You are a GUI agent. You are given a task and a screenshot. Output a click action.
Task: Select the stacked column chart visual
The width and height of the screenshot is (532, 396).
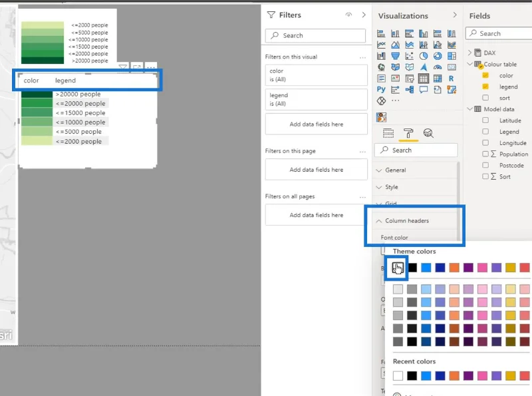click(x=395, y=34)
